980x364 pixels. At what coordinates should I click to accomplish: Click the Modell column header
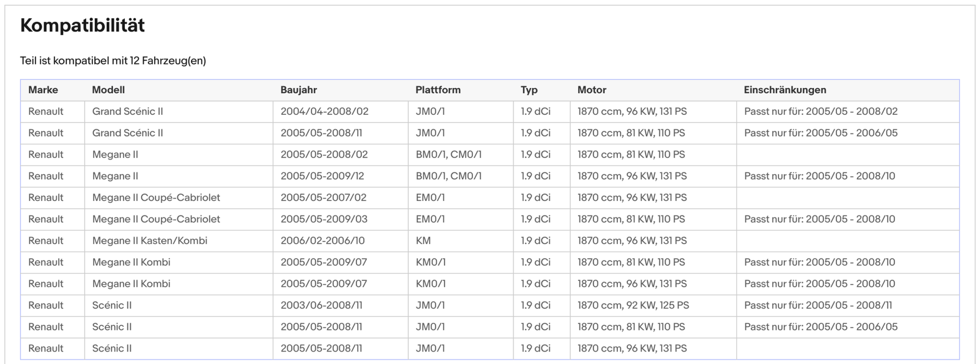(x=108, y=90)
